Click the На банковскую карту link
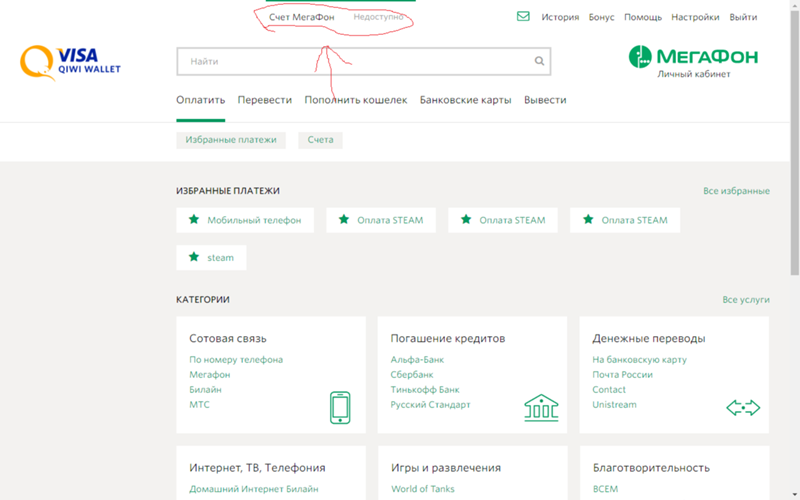The height and width of the screenshot is (500, 800). pyautogui.click(x=639, y=360)
